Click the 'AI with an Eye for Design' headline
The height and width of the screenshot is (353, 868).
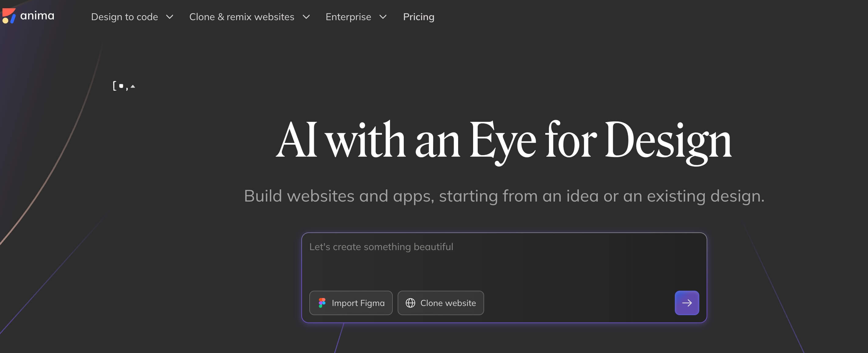(504, 141)
